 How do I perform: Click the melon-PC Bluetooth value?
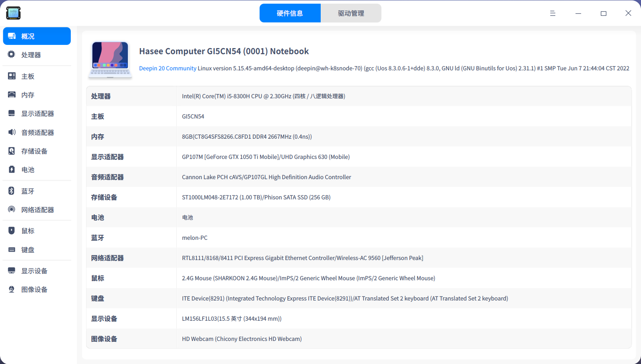195,238
